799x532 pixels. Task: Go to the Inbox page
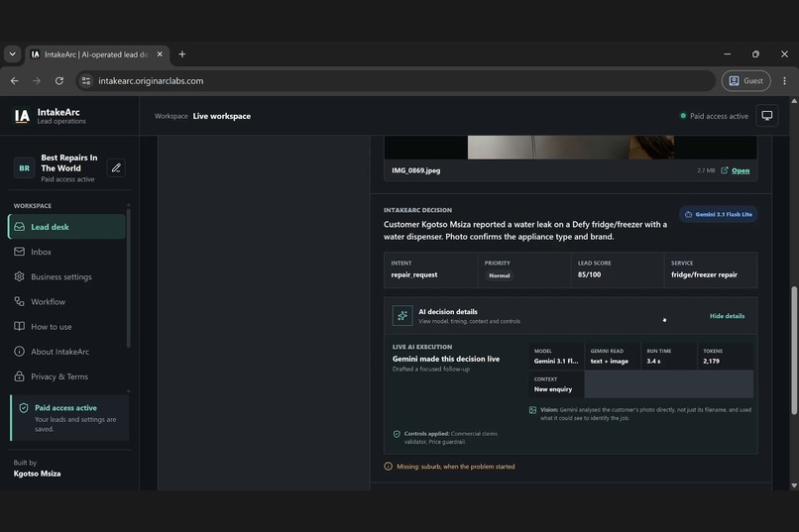(66, 252)
